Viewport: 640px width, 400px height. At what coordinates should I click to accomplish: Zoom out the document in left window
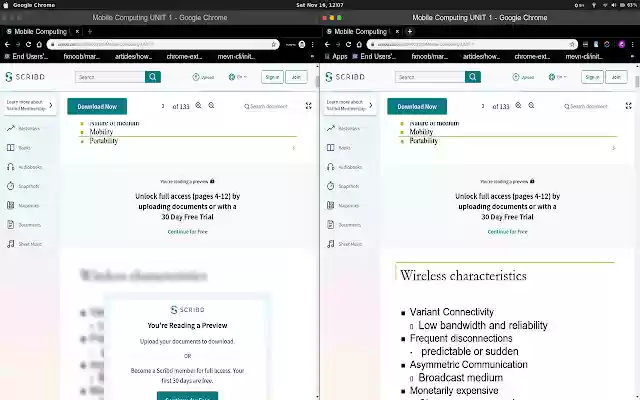pyautogui.click(x=211, y=106)
